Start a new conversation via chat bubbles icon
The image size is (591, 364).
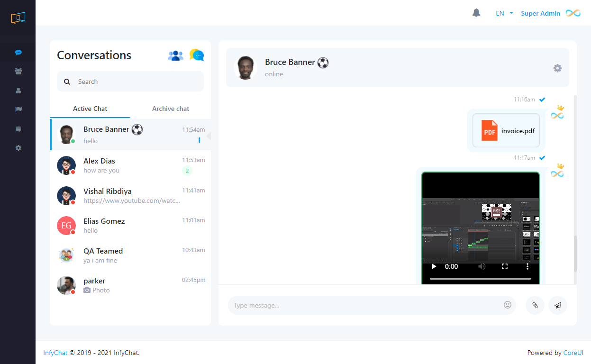[197, 55]
